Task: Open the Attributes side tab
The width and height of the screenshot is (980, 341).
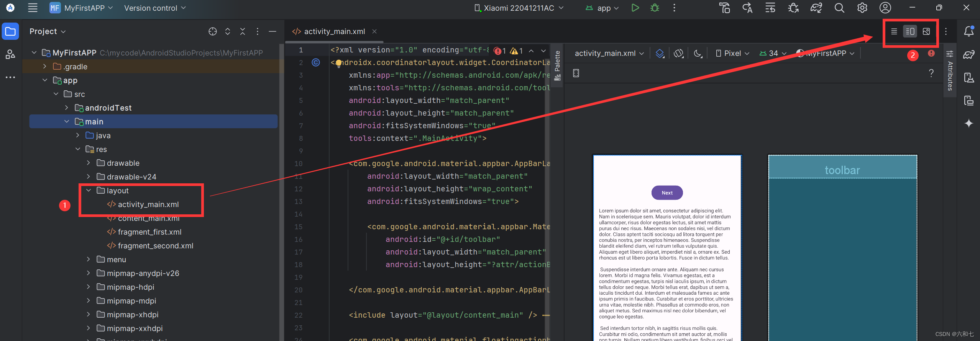Action: [950, 71]
